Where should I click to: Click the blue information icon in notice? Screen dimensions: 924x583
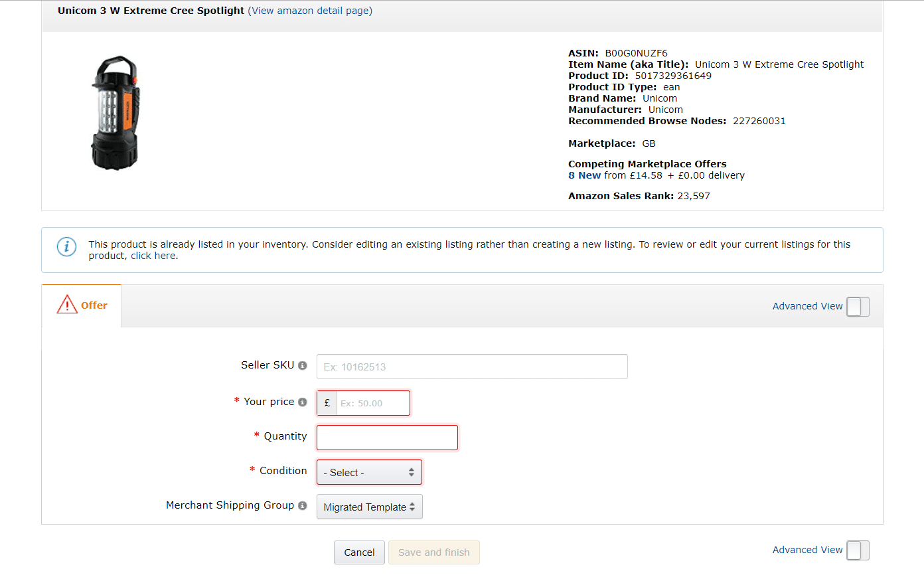point(66,246)
